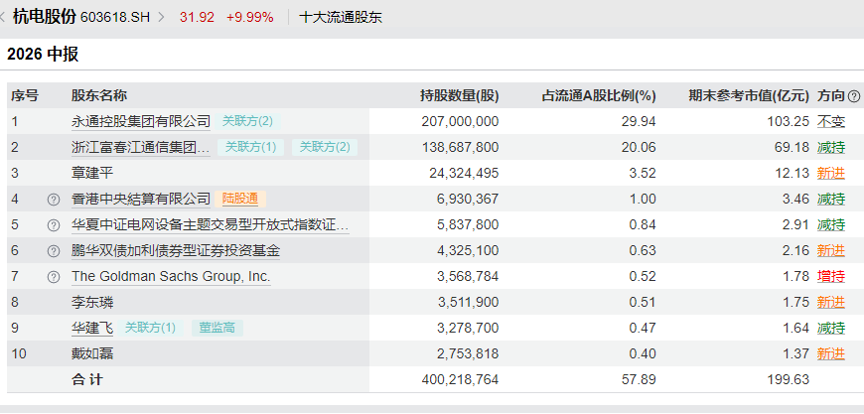This screenshot has width=864, height=414.
Task: Sort by 占流通A股比例(%) column header
Action: 599,96
